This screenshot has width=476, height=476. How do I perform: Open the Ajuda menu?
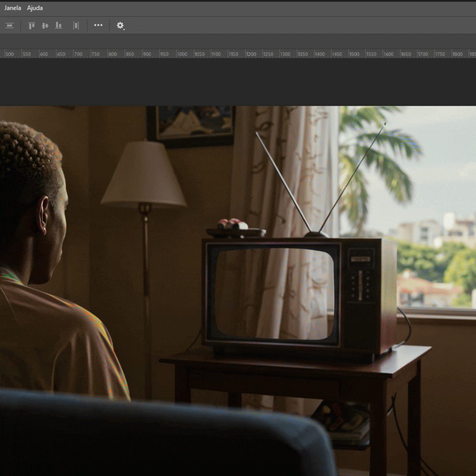[35, 8]
